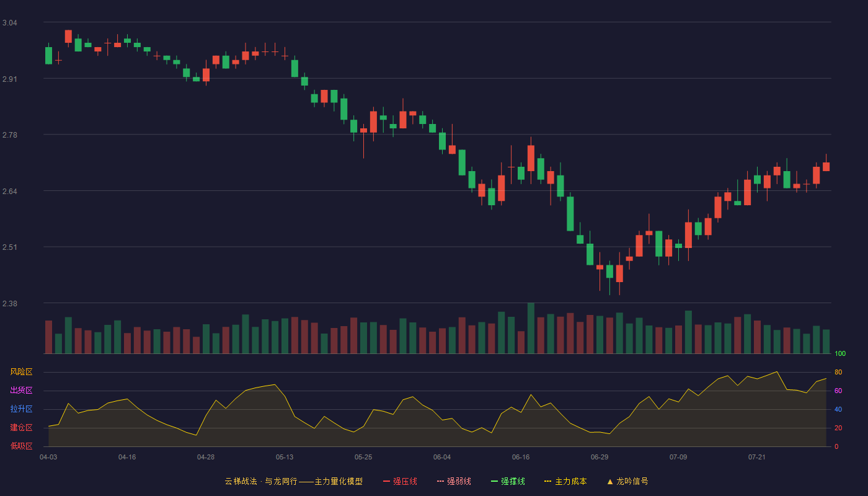Click the 07-21 date label
The height and width of the screenshot is (496, 868).
point(757,457)
